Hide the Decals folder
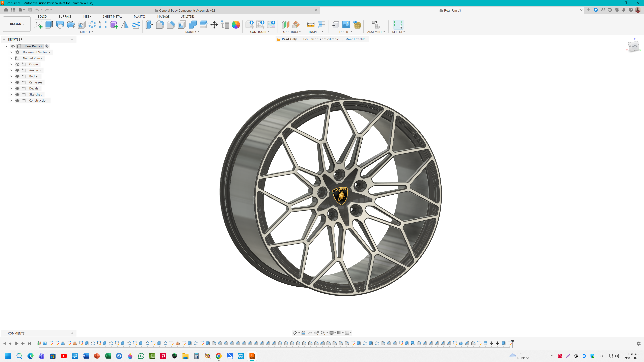Image resolution: width=644 pixels, height=362 pixels. 17,88
